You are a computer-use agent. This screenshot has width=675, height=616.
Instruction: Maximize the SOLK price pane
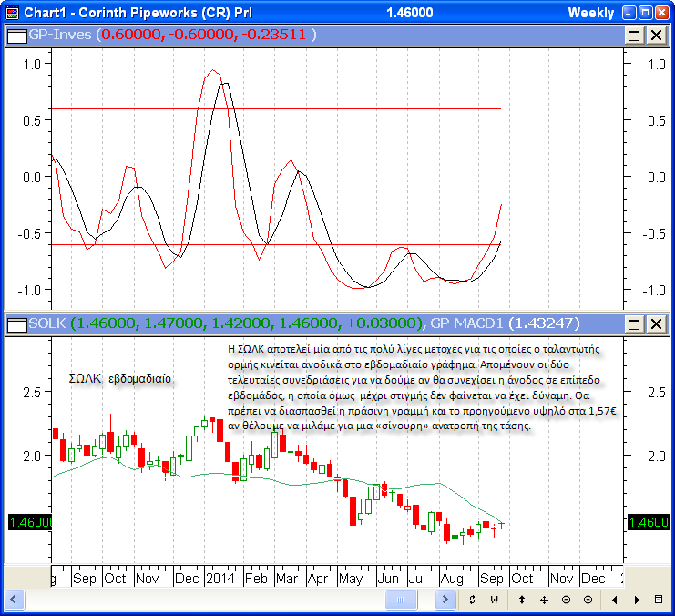pyautogui.click(x=635, y=323)
